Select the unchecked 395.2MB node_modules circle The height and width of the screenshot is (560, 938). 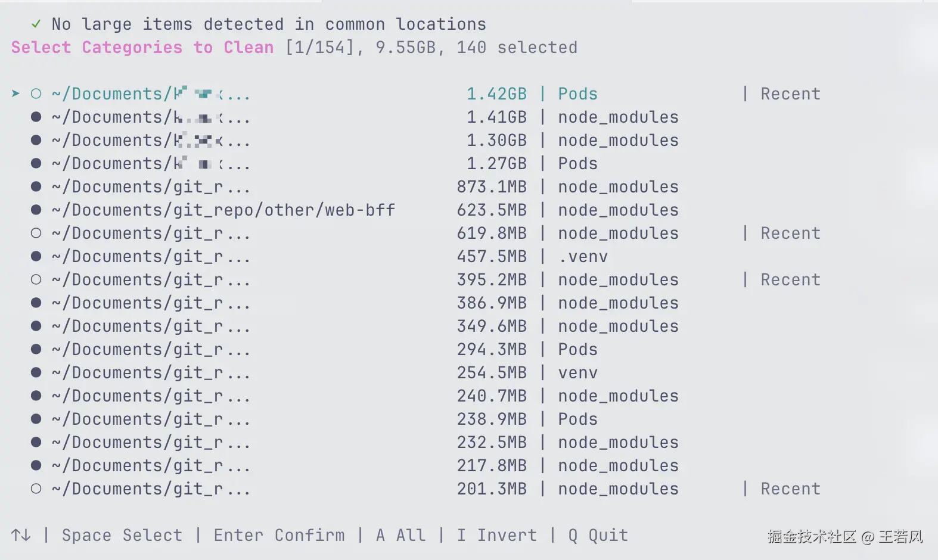pyautogui.click(x=36, y=279)
